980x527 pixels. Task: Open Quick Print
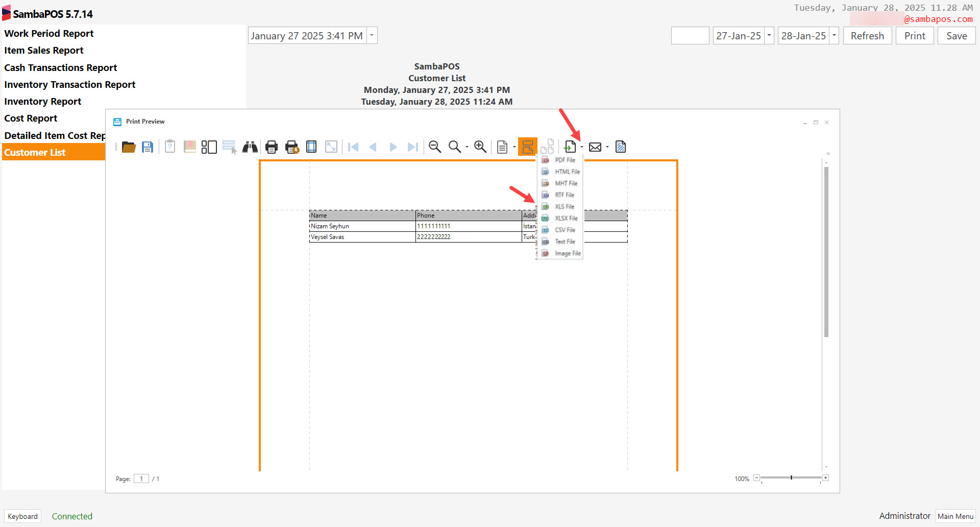(x=292, y=147)
